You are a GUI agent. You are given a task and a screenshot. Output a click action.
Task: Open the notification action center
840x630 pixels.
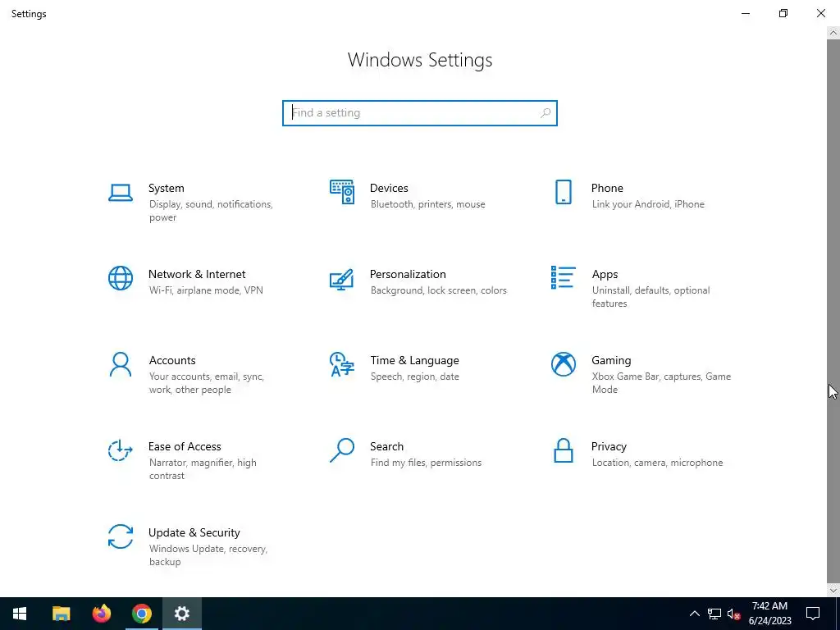813,614
